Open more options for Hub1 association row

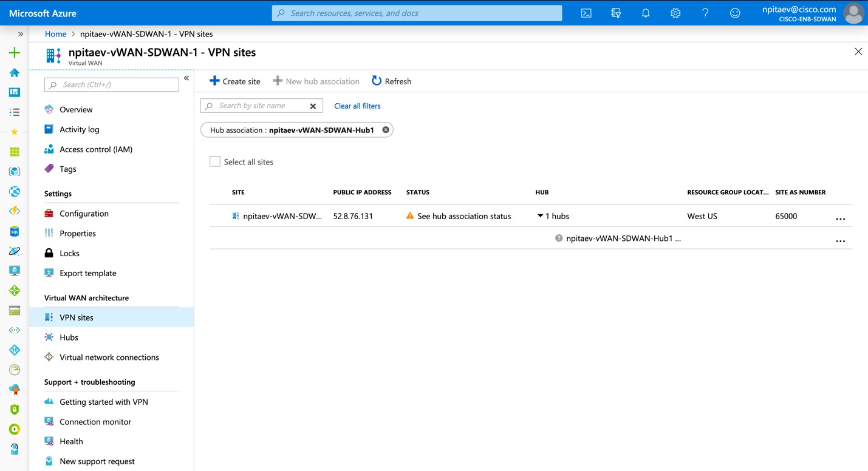click(x=841, y=241)
